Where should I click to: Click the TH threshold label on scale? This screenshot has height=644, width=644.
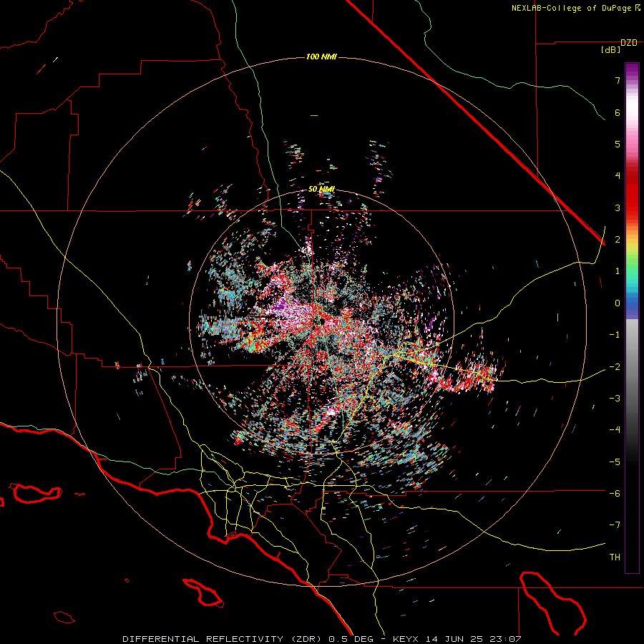[x=615, y=557]
